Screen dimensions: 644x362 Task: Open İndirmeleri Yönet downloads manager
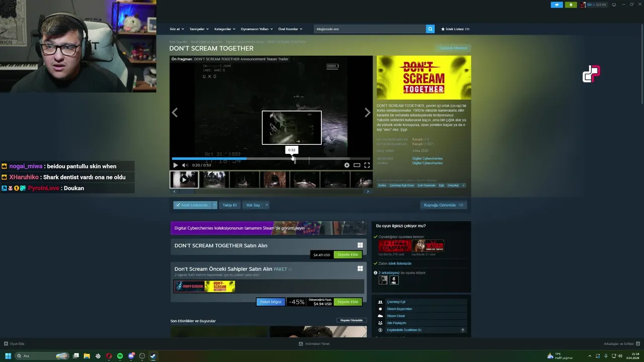pyautogui.click(x=314, y=344)
